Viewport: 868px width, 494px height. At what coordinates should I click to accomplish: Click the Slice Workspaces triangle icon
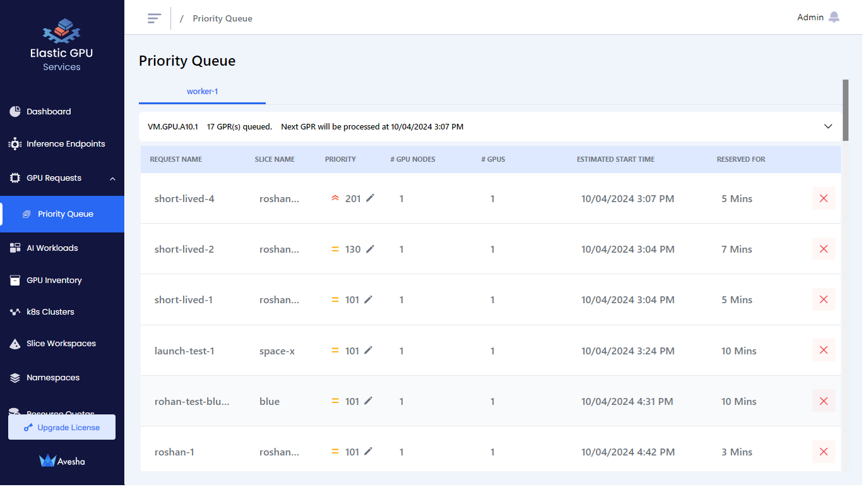tap(15, 344)
